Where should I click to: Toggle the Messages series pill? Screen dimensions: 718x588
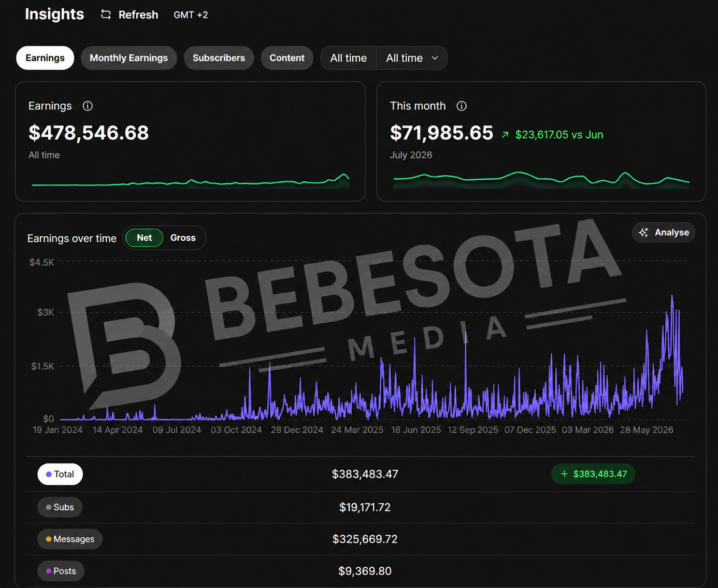70,539
